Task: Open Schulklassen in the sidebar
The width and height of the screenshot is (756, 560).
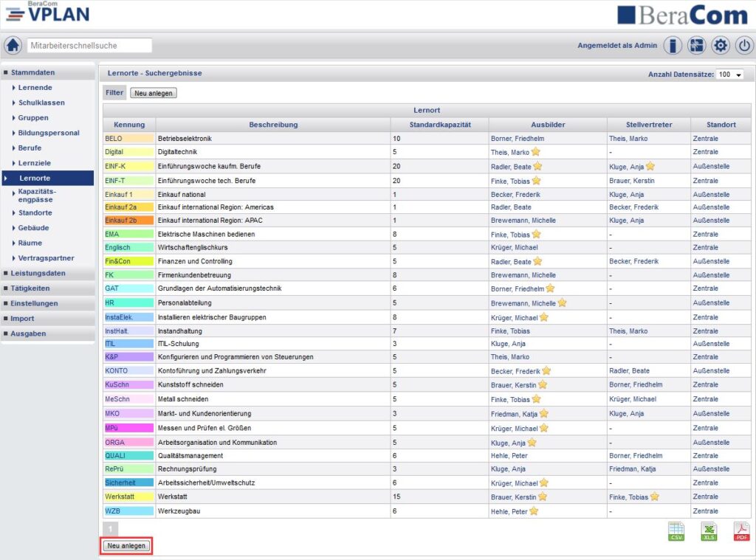Action: tap(41, 103)
